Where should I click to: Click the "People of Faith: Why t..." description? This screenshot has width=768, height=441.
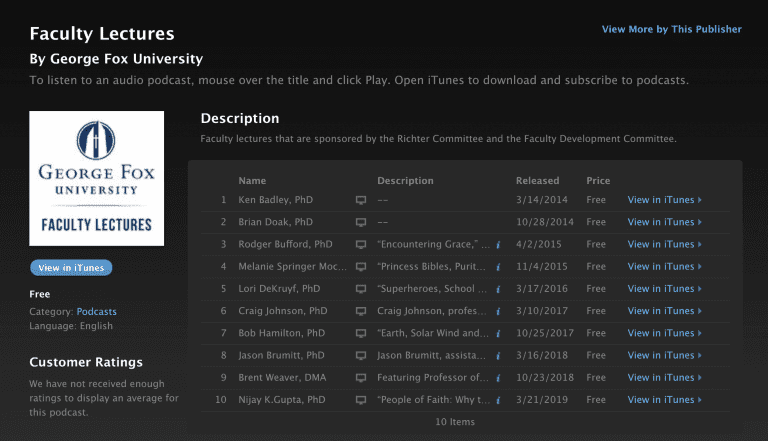pos(433,400)
